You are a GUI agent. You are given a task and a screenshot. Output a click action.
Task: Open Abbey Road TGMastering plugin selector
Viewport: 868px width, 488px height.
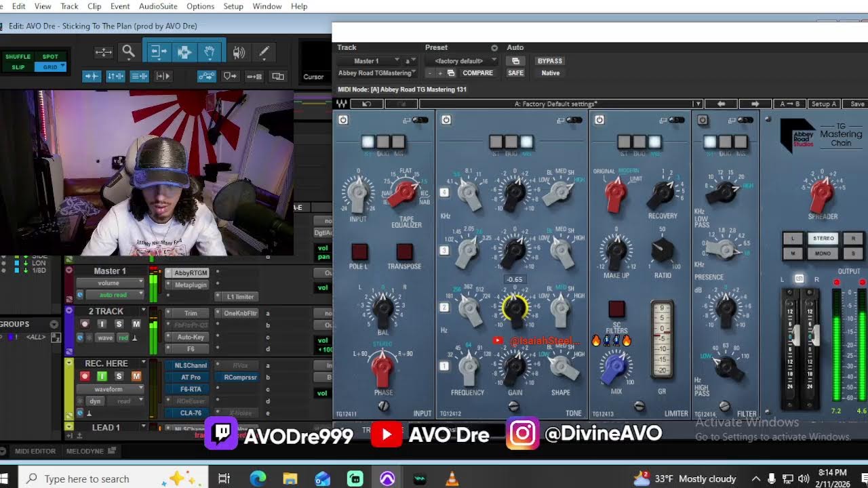point(377,73)
